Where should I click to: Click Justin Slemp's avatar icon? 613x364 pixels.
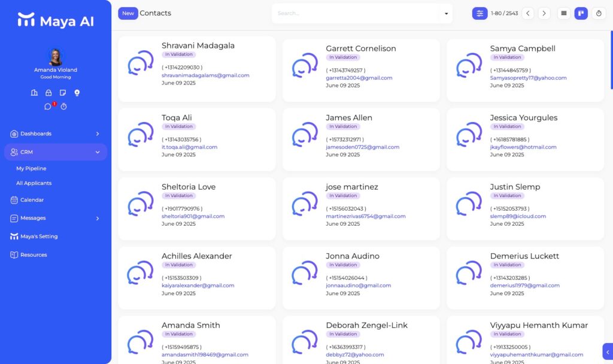(469, 204)
